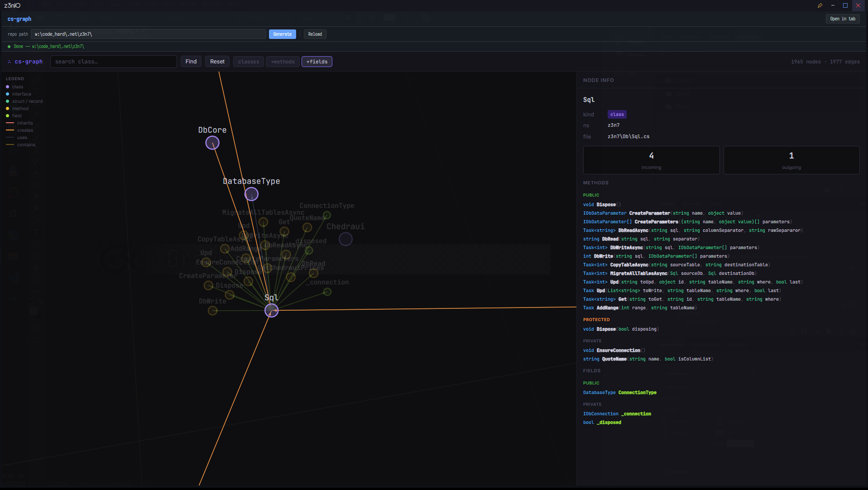Click the Generate button
868x490 pixels.
click(283, 34)
